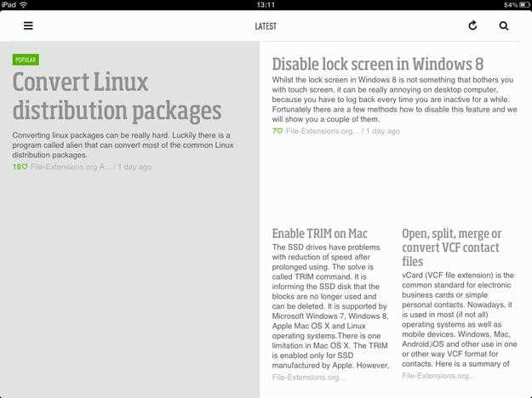Screen dimensions: 532x398
Task: Open the hamburger menu
Action: (28, 26)
